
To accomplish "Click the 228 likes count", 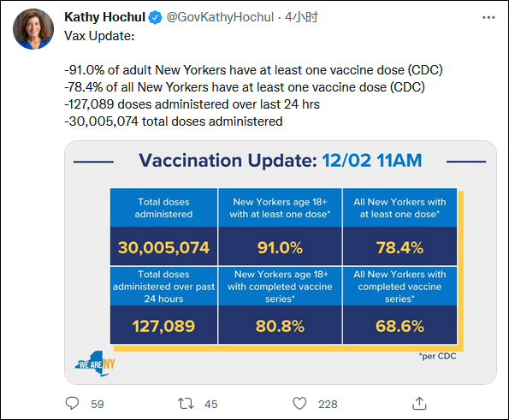I will pyautogui.click(x=328, y=404).
